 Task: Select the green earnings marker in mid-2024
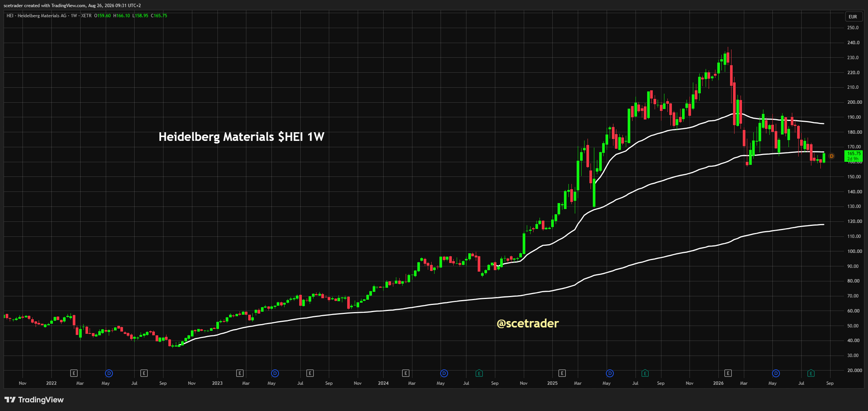(x=479, y=373)
